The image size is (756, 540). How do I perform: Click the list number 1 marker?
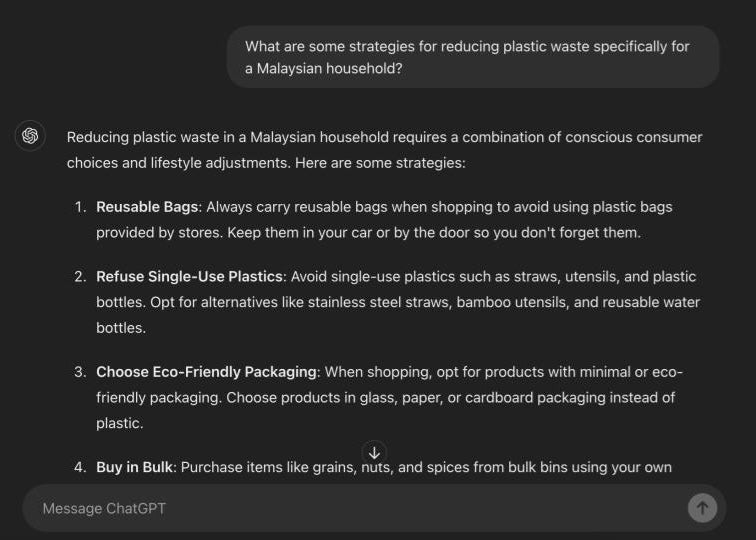pyautogui.click(x=79, y=207)
